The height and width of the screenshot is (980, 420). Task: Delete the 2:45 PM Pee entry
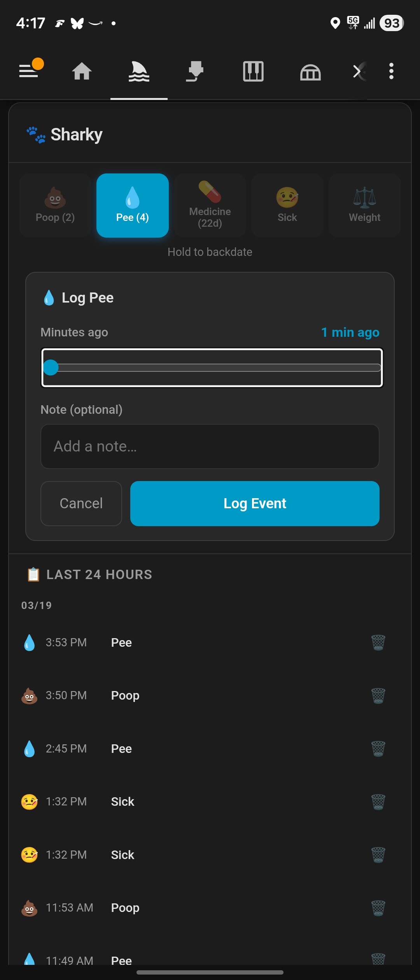tap(378, 749)
